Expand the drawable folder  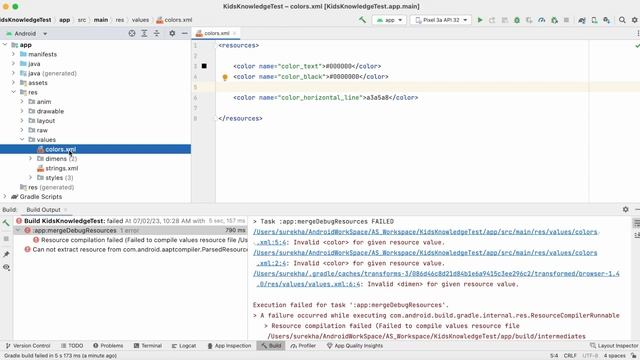coord(22,111)
